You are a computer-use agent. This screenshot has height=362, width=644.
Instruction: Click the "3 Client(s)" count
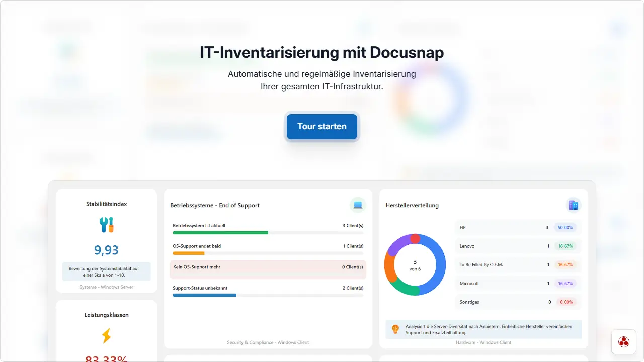(353, 226)
